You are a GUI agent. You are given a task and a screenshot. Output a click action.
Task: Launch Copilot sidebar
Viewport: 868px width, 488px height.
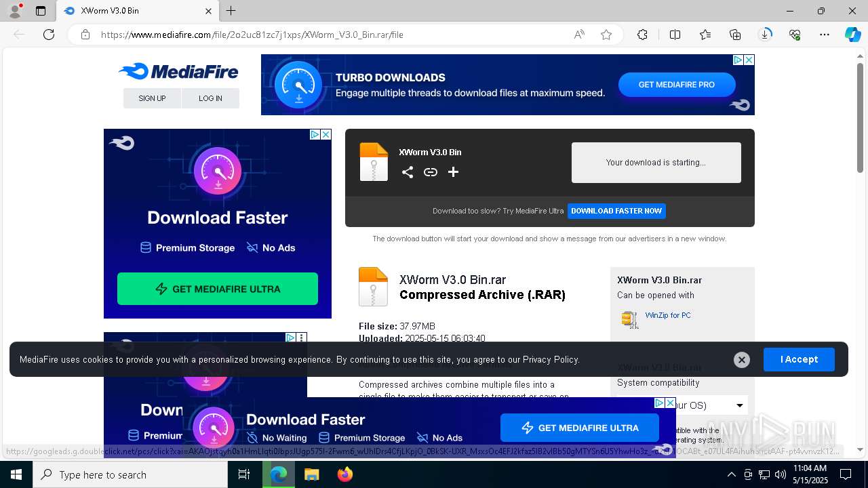[x=852, y=35]
